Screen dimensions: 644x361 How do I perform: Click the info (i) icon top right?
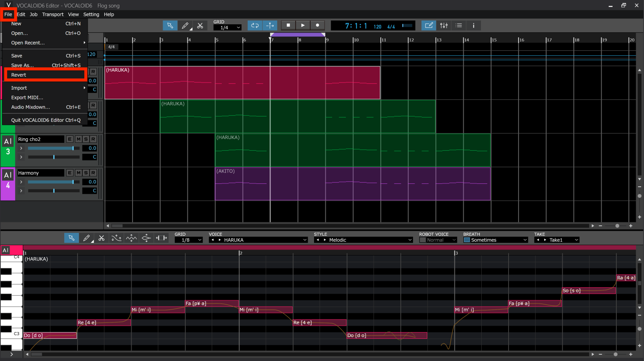pos(473,25)
